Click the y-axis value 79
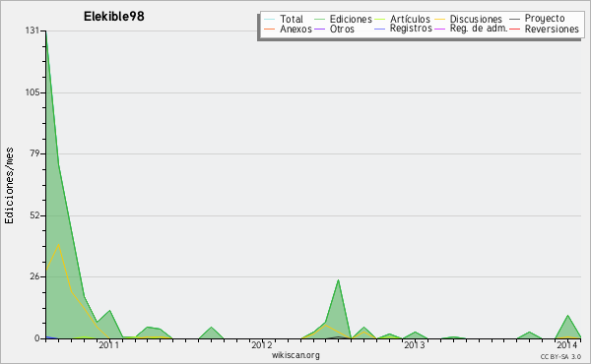 coord(34,153)
